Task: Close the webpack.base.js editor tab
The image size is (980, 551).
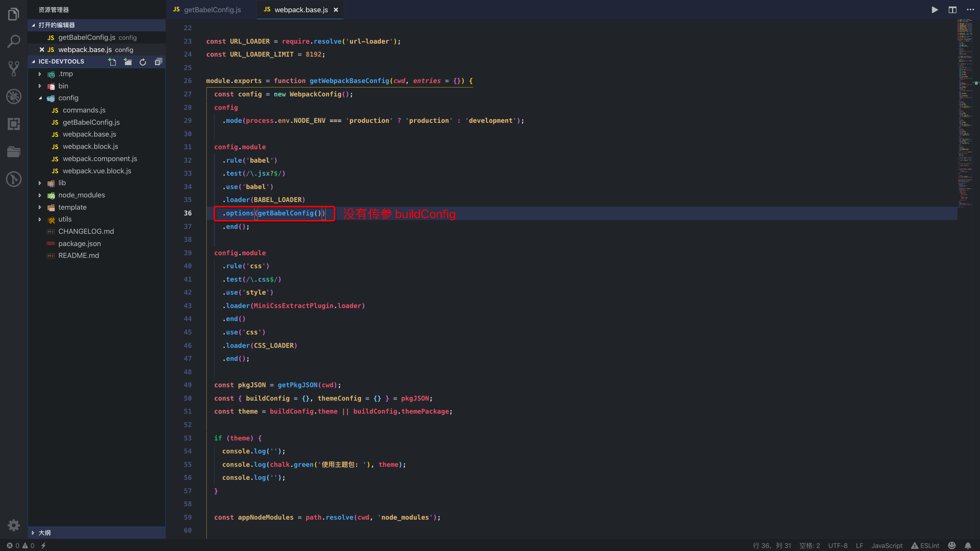Action: click(336, 10)
